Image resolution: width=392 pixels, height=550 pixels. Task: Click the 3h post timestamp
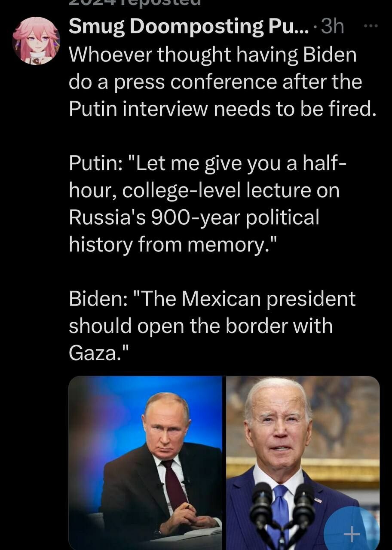(x=333, y=27)
